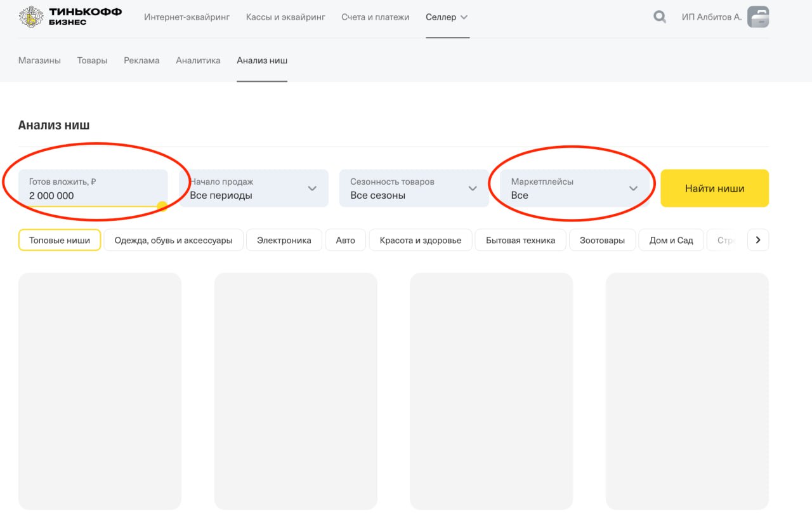This screenshot has width=812, height=530.
Task: Select Одежда, обувь и аксессуары category
Action: [x=173, y=240]
